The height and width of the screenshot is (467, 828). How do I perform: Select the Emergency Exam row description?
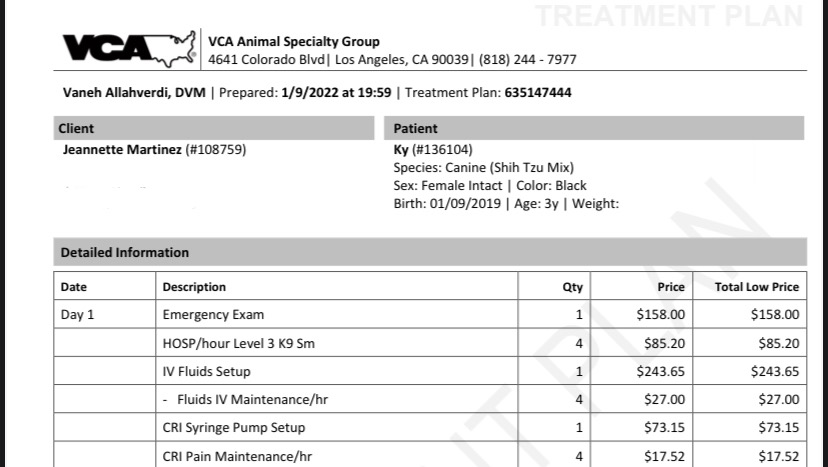pos(213,315)
